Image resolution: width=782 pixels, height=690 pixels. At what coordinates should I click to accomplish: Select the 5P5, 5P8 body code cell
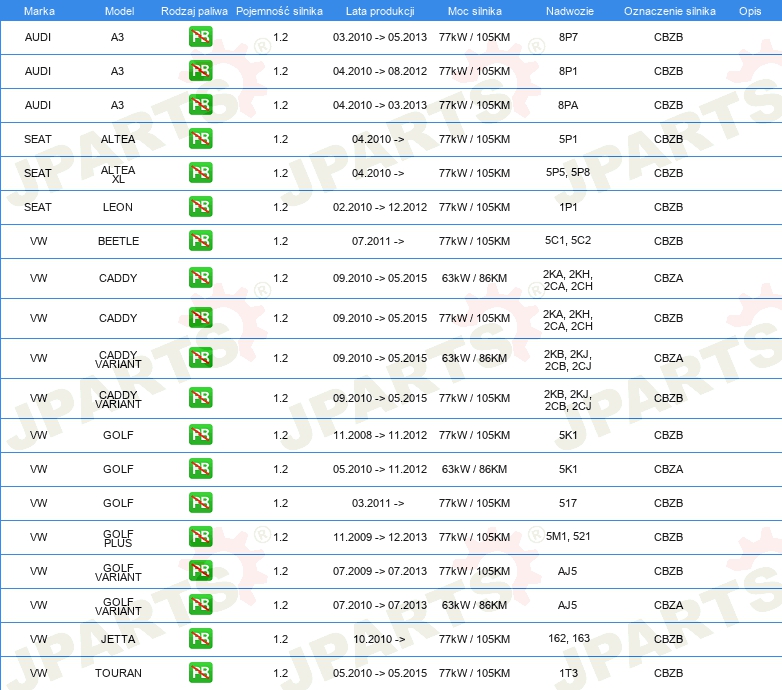click(568, 172)
